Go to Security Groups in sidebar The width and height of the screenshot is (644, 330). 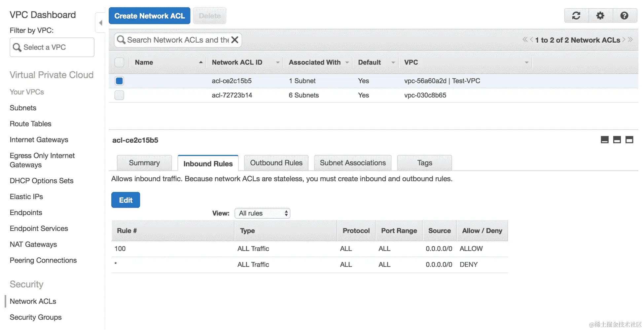[36, 317]
